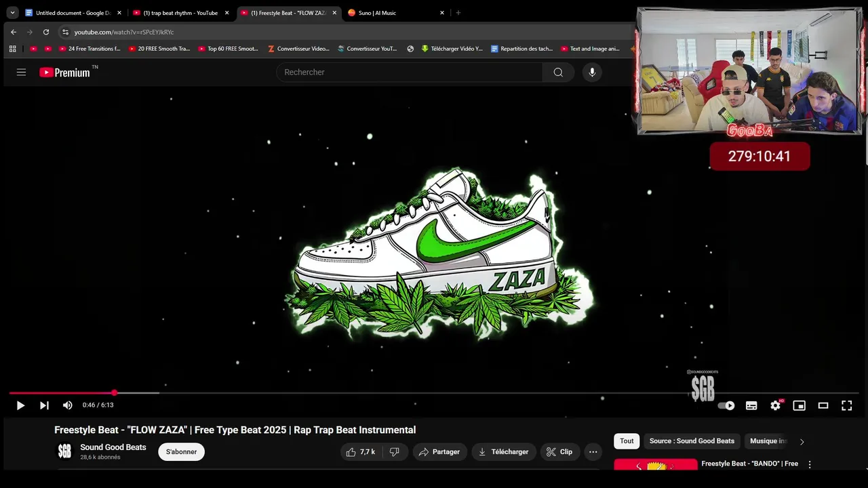Close the Suno AI Music tab
868x488 pixels.
coord(442,13)
